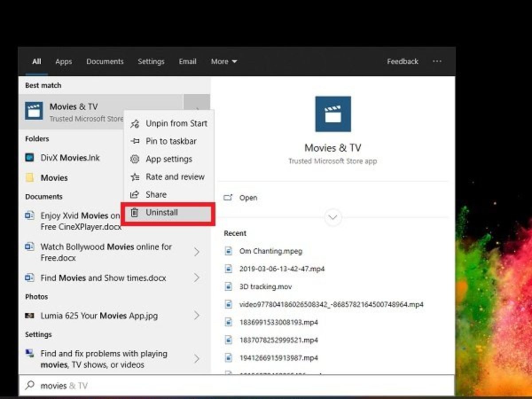
Task: Click the Rate and review star icon
Action: (135, 177)
